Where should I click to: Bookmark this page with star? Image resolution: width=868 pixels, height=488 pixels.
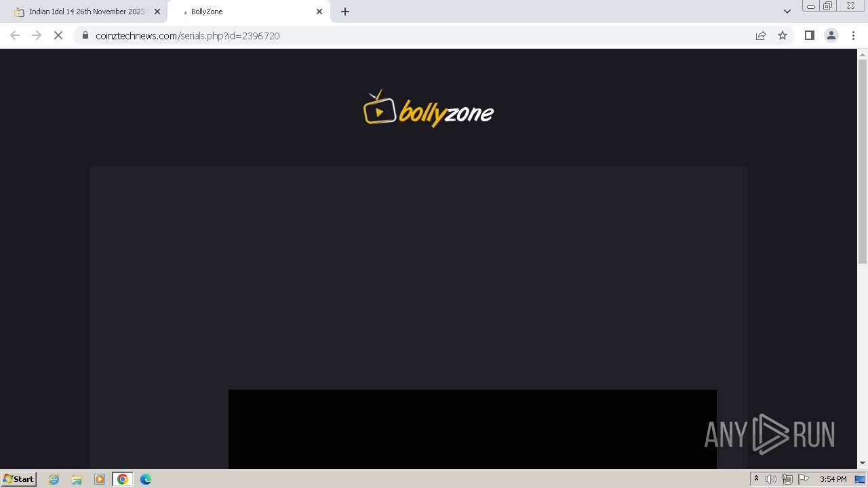tap(783, 35)
